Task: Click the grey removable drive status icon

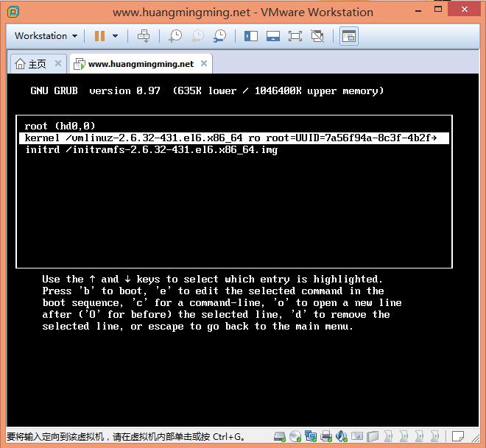Action: coord(373,437)
